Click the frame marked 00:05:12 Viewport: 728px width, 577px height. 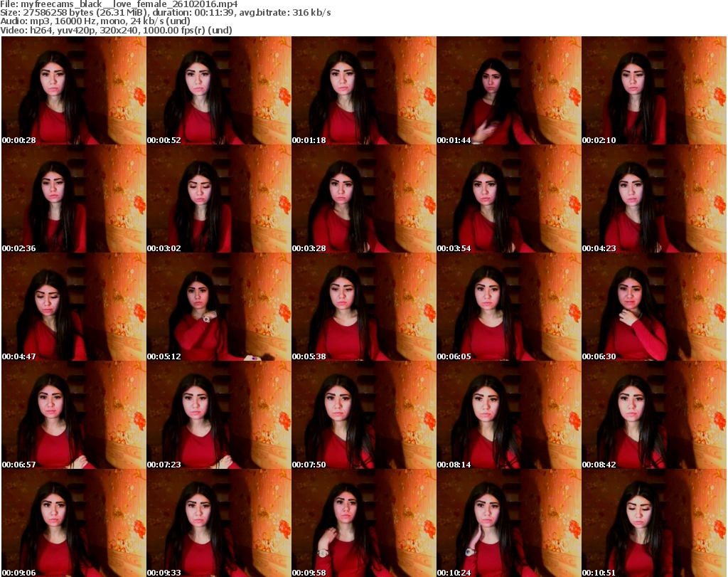[x=219, y=307]
